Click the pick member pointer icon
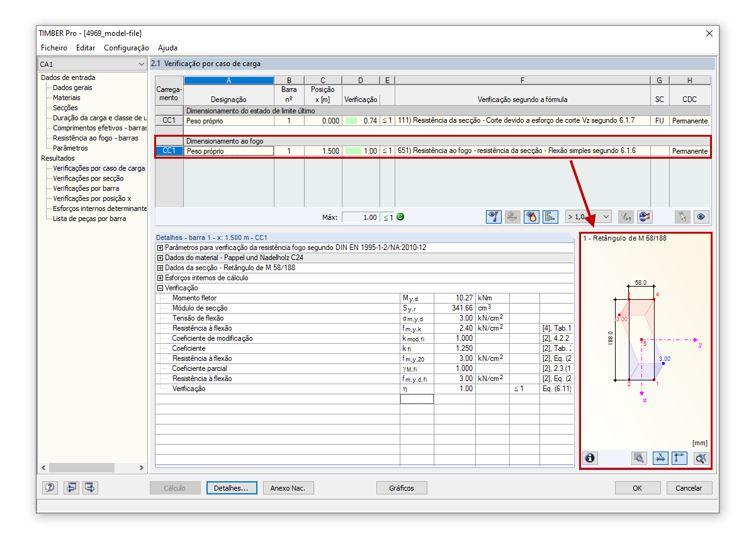 (682, 217)
